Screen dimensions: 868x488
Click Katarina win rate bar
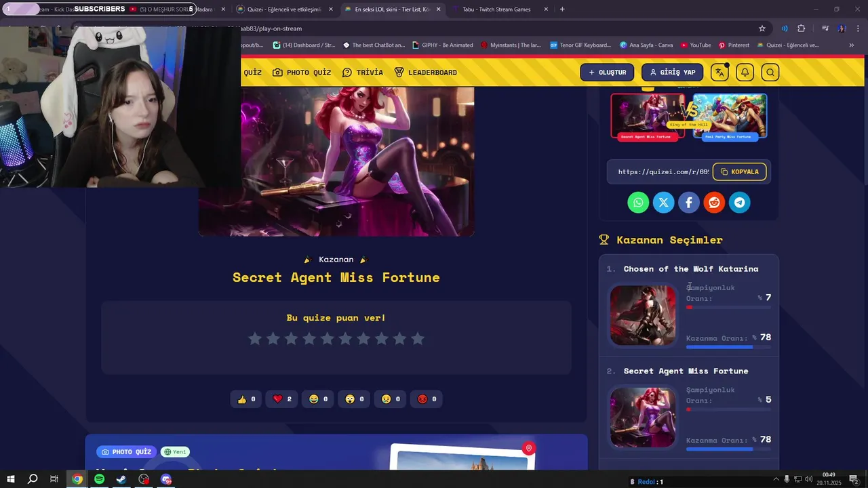(728, 347)
